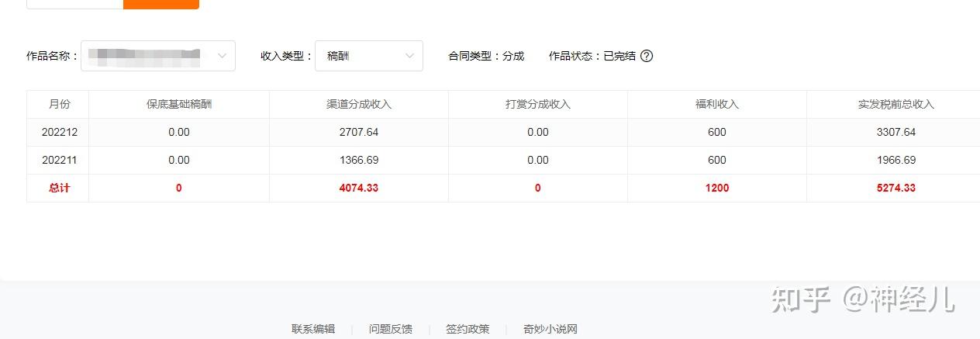This screenshot has height=339, width=980.
Task: Click the help icon beside 已完结 status
Action: coord(647,56)
